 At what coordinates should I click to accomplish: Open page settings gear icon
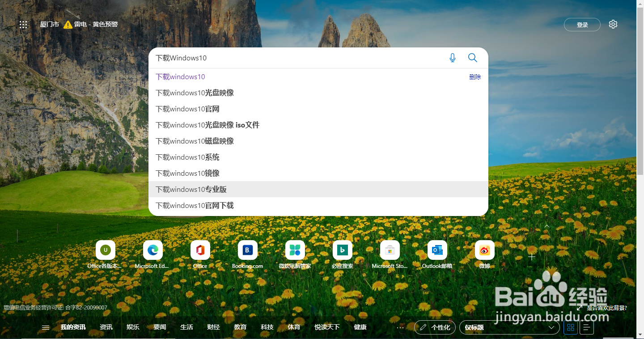tap(613, 24)
